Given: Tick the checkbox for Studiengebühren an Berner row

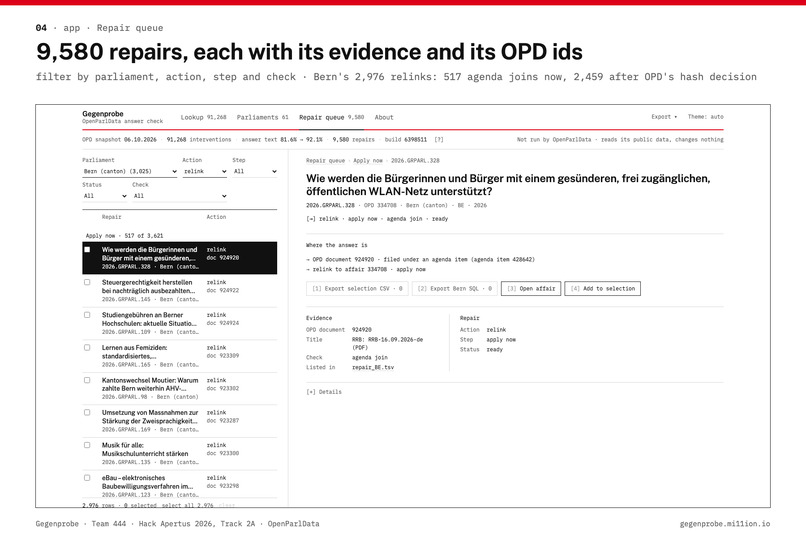Looking at the screenshot, I should (x=87, y=315).
